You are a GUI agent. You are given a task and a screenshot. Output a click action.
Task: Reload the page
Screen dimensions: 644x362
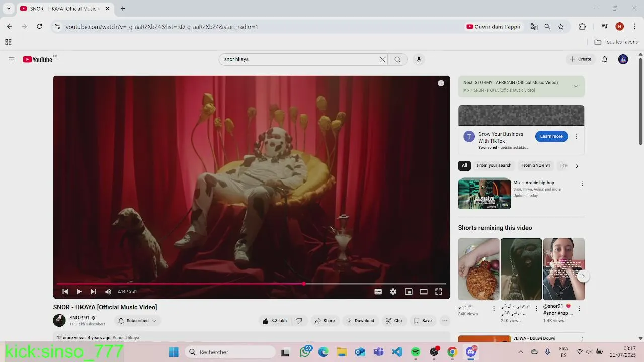point(39,27)
